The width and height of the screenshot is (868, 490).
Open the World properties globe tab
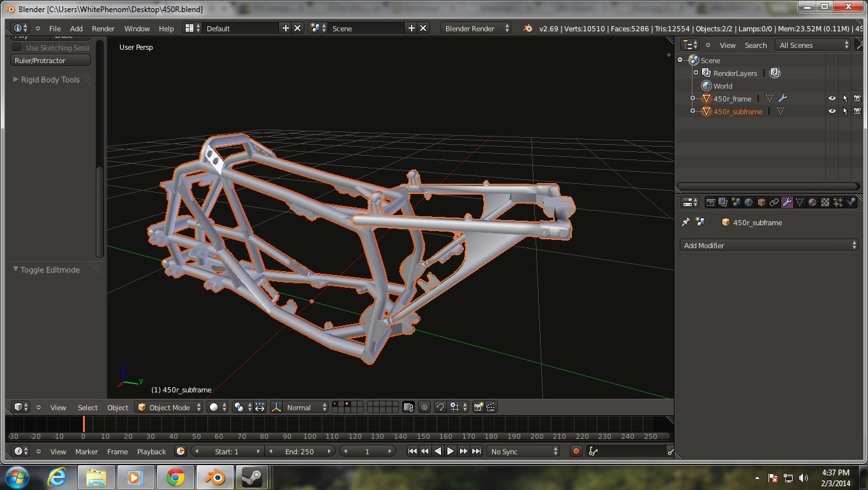(749, 202)
